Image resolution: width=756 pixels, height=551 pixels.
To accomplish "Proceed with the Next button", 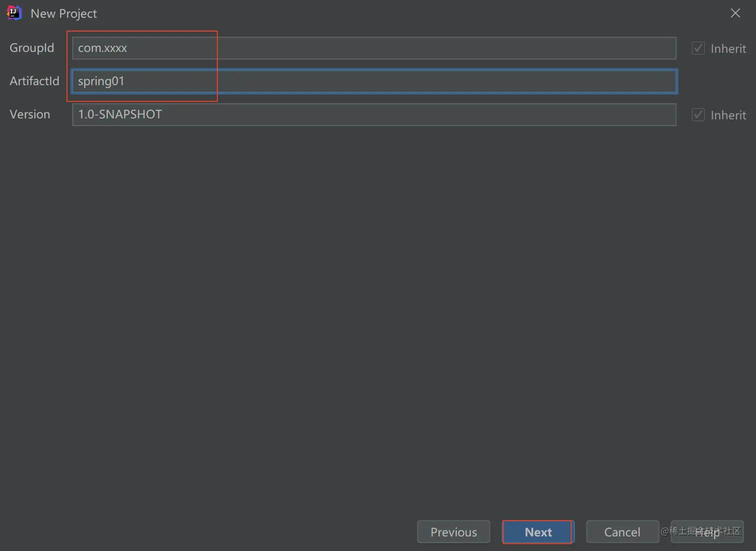I will tap(538, 532).
